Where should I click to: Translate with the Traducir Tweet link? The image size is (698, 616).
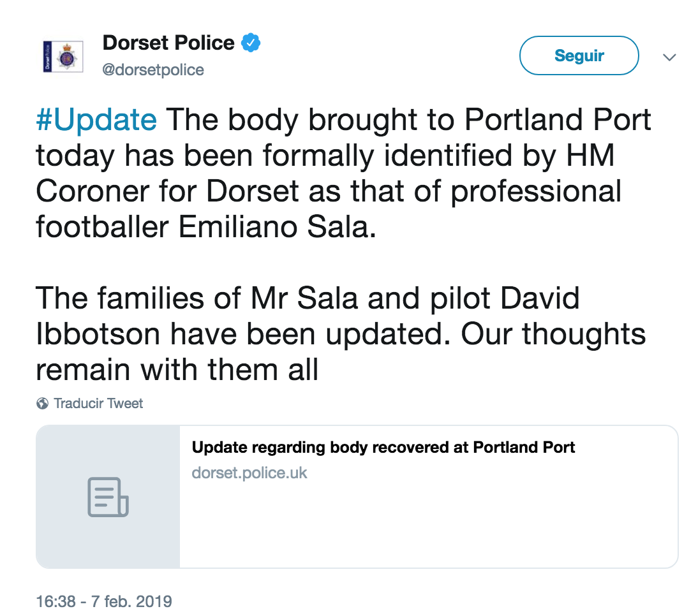(98, 404)
